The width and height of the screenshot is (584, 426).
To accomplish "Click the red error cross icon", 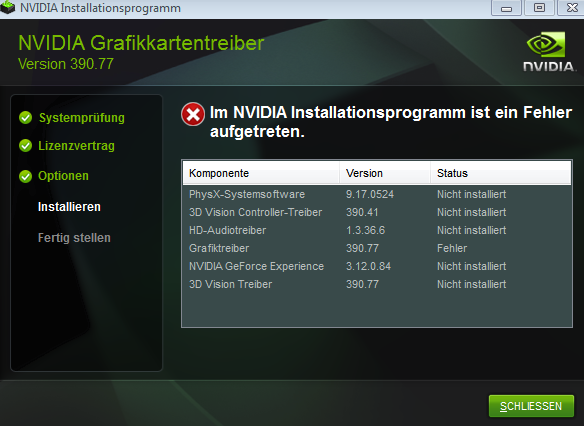I will pyautogui.click(x=193, y=114).
